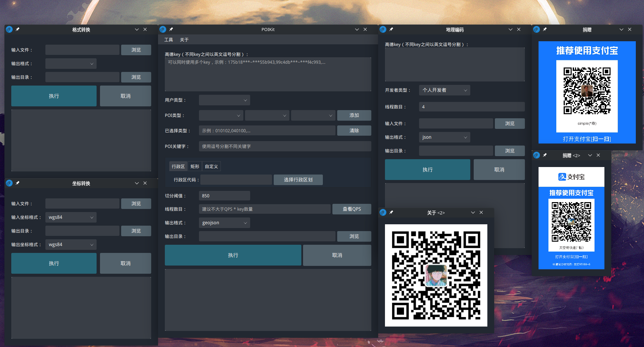Viewport: 644px width, 347px height.
Task: Open first POI类型 dropdown in POIKit
Action: pyautogui.click(x=221, y=115)
